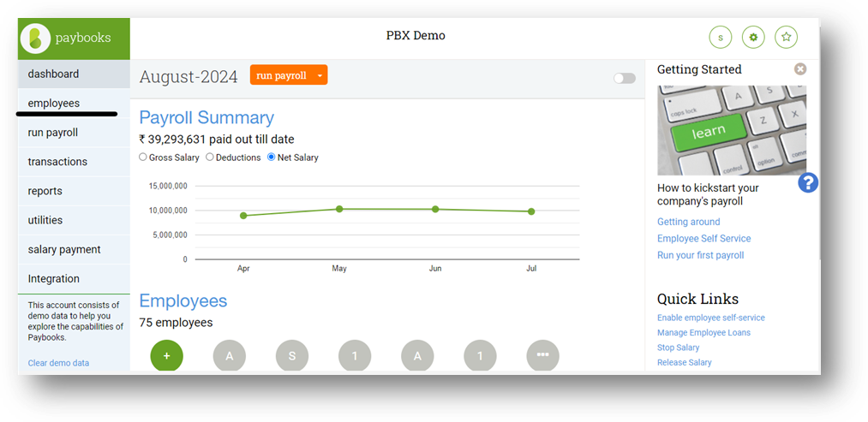Click the August-2024 month label
The height and width of the screenshot is (422, 868).
point(189,77)
